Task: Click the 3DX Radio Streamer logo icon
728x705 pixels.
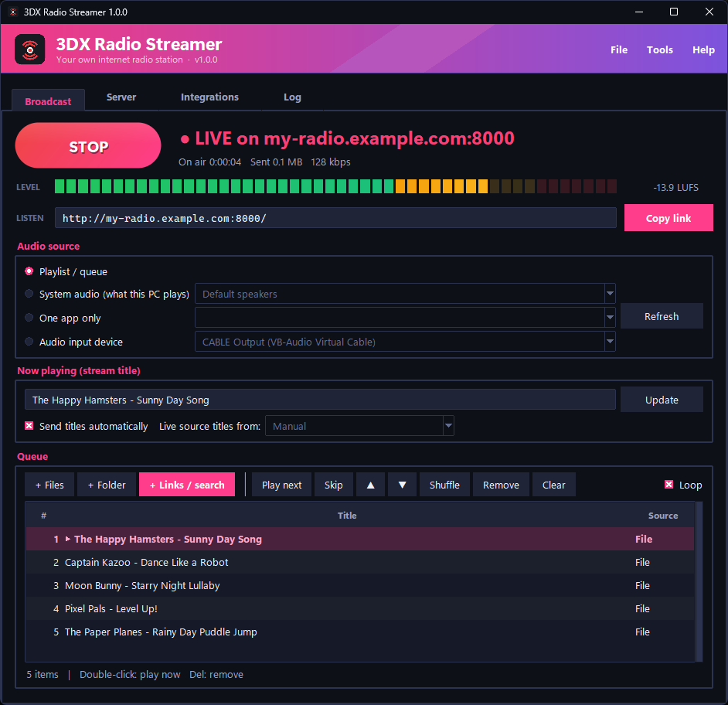Action: (x=29, y=49)
